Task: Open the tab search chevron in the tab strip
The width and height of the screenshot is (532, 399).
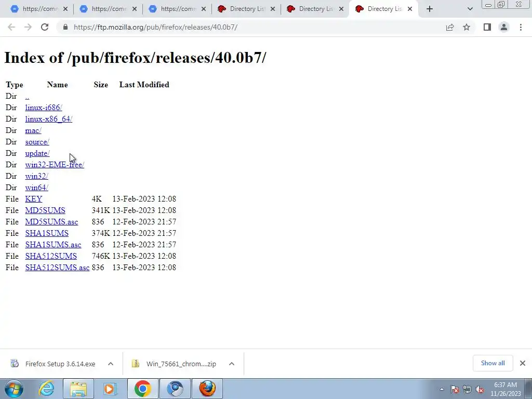Action: click(470, 9)
